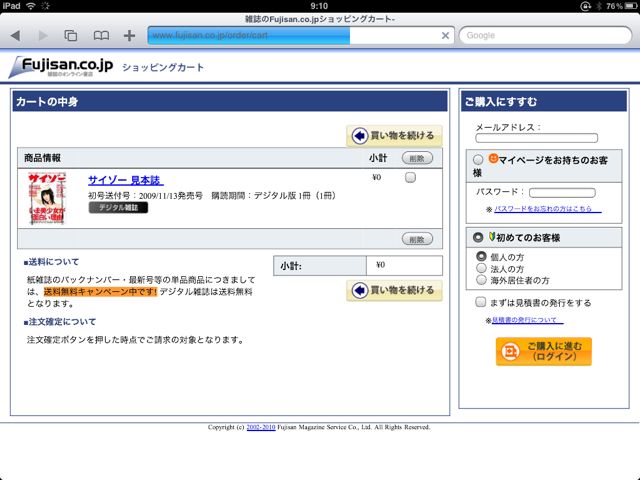This screenshot has width=640, height=480.
Task: Select 初めてのお客様 radio button
Action: click(x=478, y=237)
